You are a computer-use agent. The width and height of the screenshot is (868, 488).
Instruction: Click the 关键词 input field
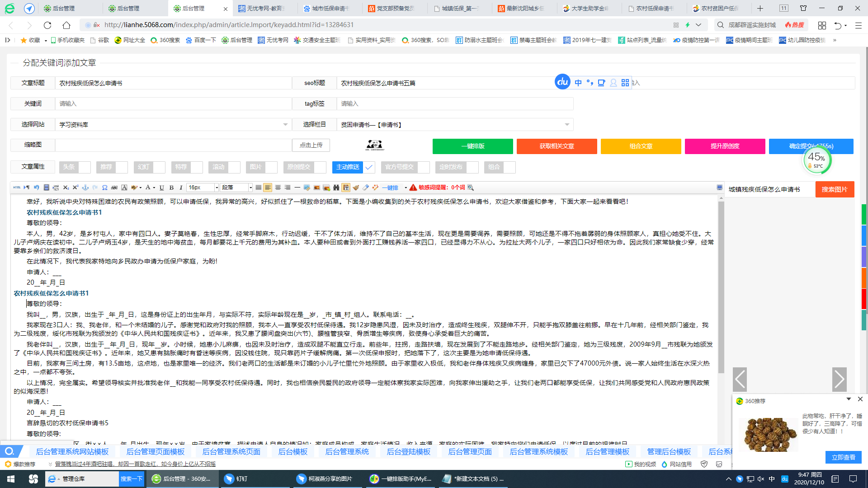(173, 104)
